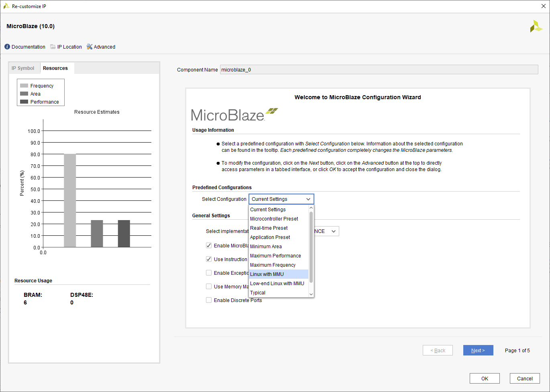Select the Resources tab
Image resolution: width=550 pixels, height=392 pixels.
tap(55, 68)
